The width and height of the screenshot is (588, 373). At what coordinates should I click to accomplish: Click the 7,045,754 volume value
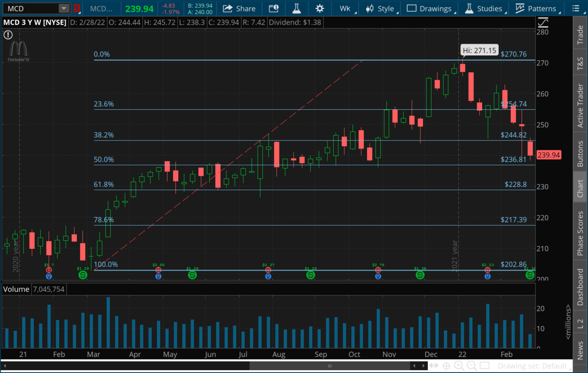tap(49, 289)
